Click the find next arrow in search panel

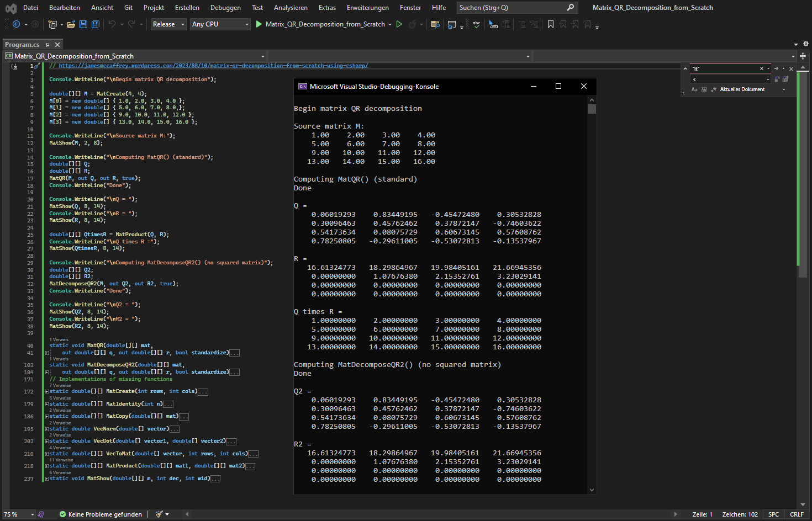[776, 68]
